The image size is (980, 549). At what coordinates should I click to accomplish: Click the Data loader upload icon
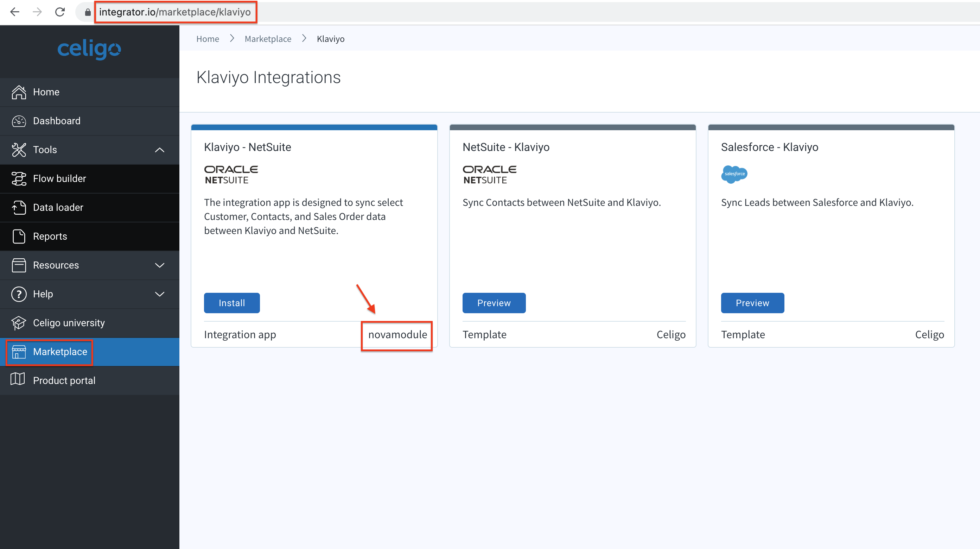[19, 208]
